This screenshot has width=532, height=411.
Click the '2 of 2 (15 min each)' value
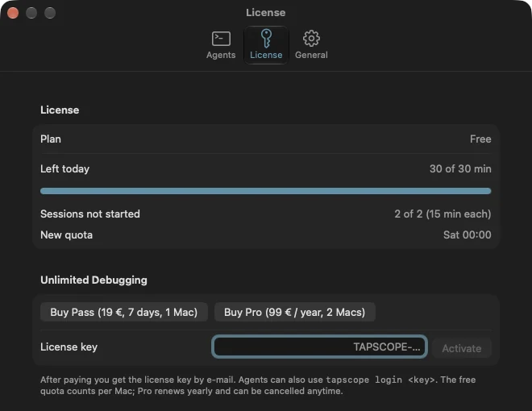pos(443,214)
